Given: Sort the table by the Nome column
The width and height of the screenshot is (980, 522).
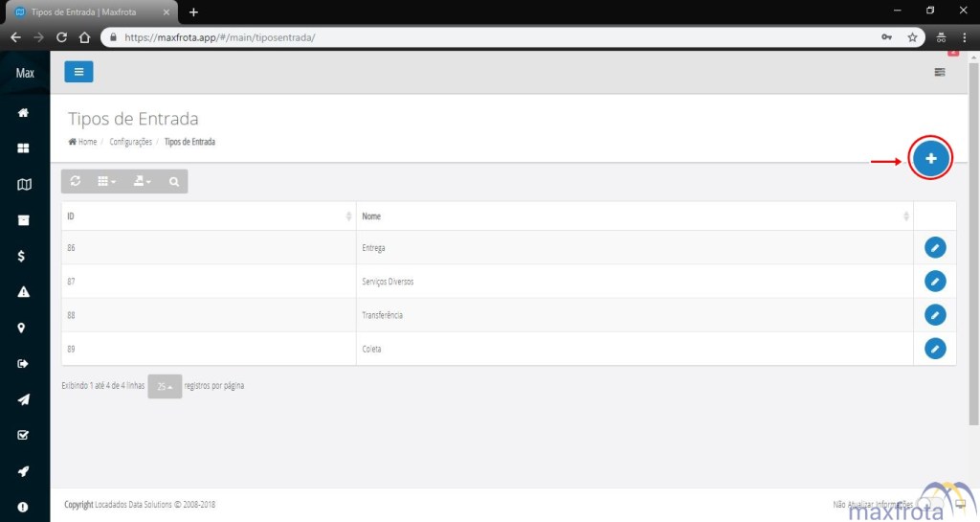Looking at the screenshot, I should coord(634,216).
